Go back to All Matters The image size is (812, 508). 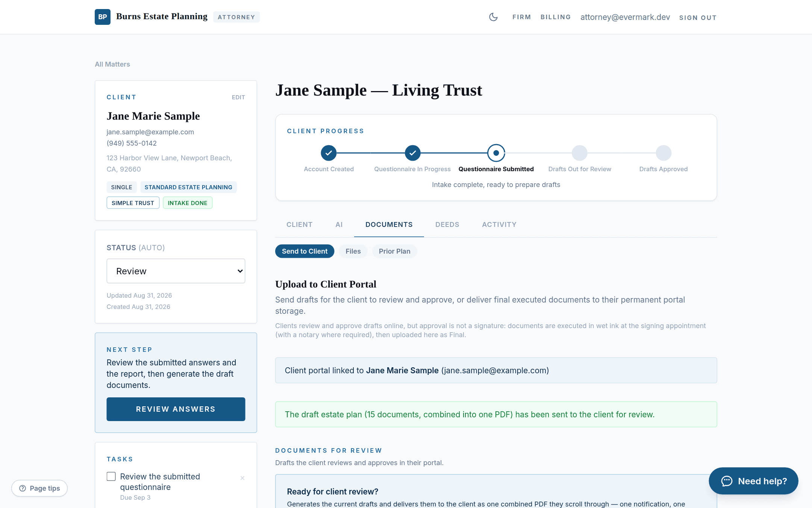pyautogui.click(x=112, y=64)
